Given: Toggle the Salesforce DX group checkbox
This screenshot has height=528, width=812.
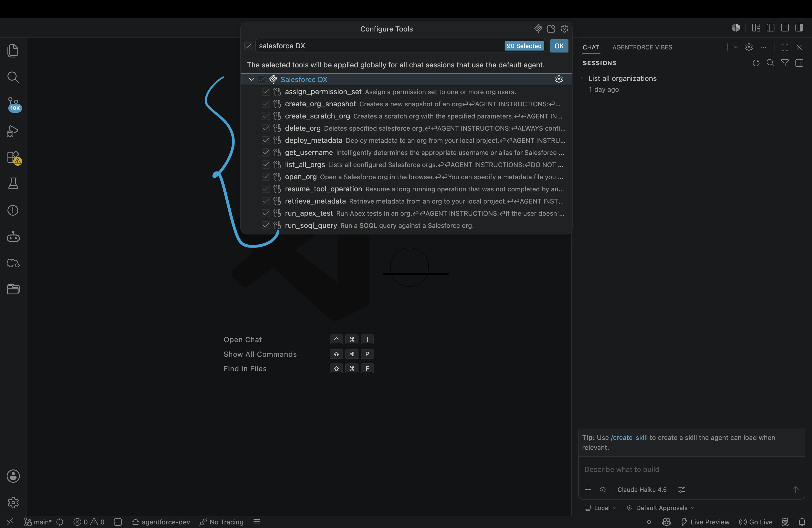Looking at the screenshot, I should coord(261,79).
